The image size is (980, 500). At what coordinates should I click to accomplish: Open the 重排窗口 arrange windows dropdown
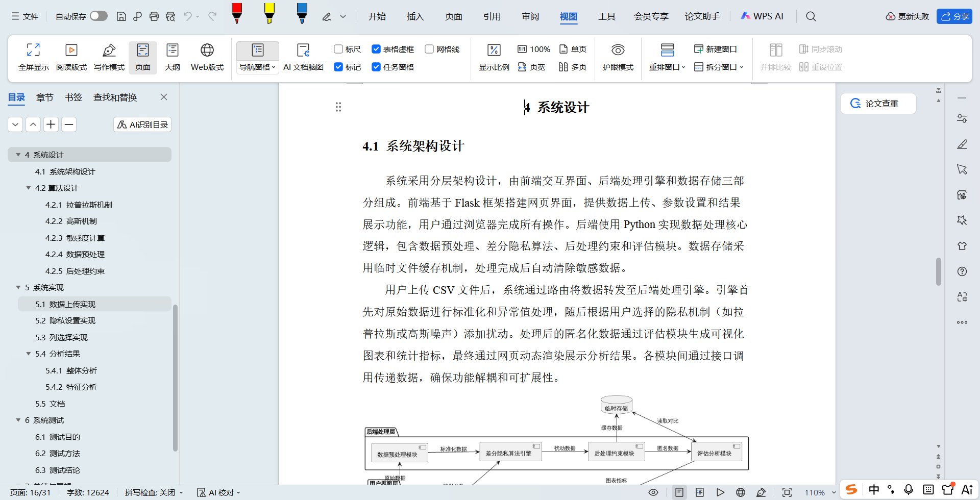[x=667, y=67]
